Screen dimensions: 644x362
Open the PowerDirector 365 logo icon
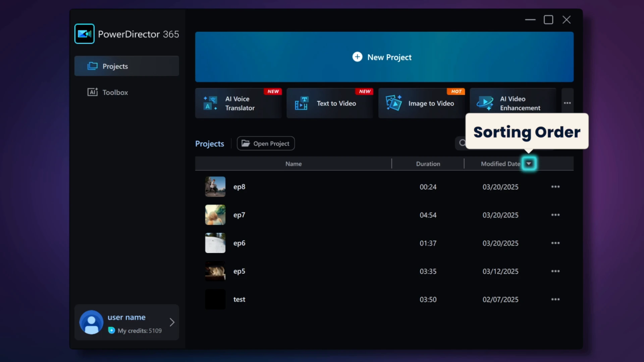click(84, 34)
